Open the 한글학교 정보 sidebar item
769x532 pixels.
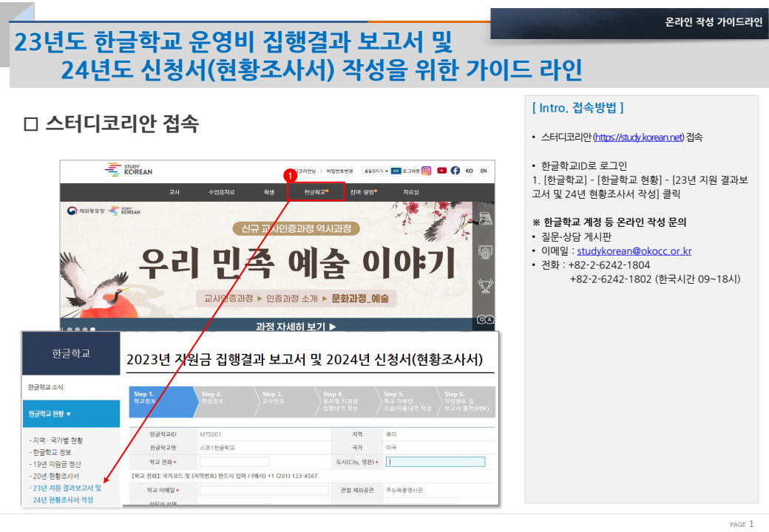tap(50, 452)
